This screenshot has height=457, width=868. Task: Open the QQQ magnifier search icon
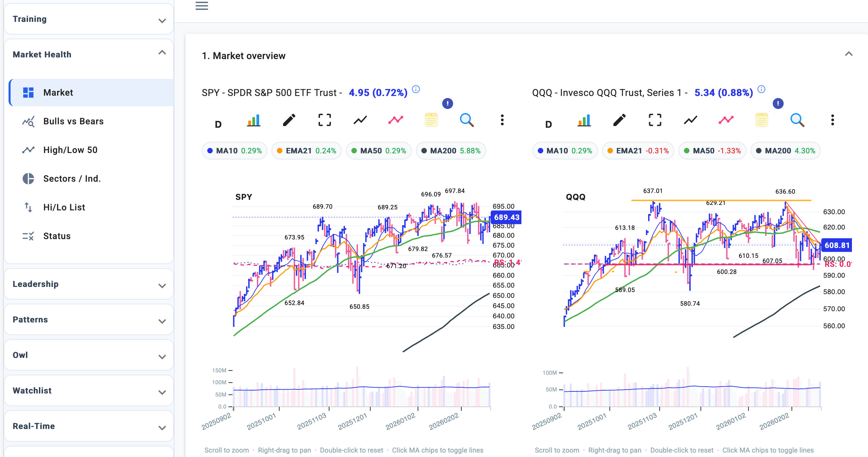click(797, 120)
